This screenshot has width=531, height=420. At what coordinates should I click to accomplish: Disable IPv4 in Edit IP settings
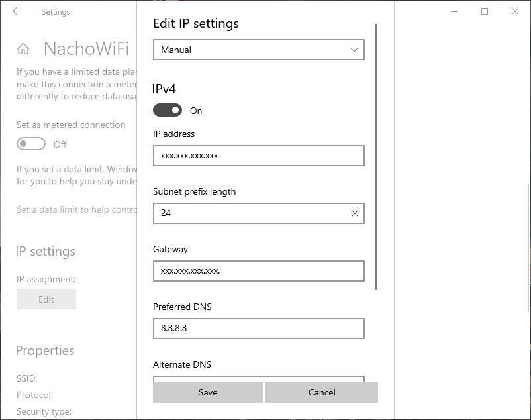coord(168,109)
